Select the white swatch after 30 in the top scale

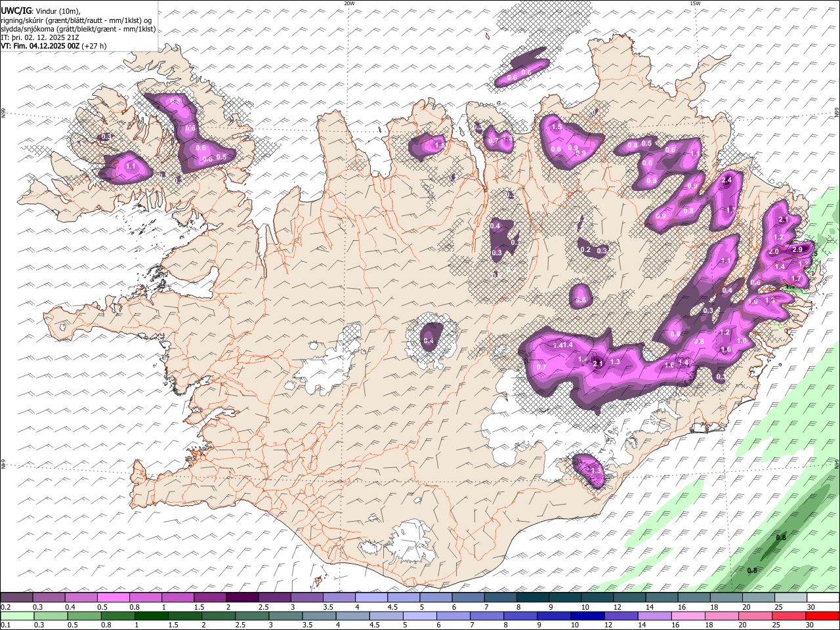(824, 597)
